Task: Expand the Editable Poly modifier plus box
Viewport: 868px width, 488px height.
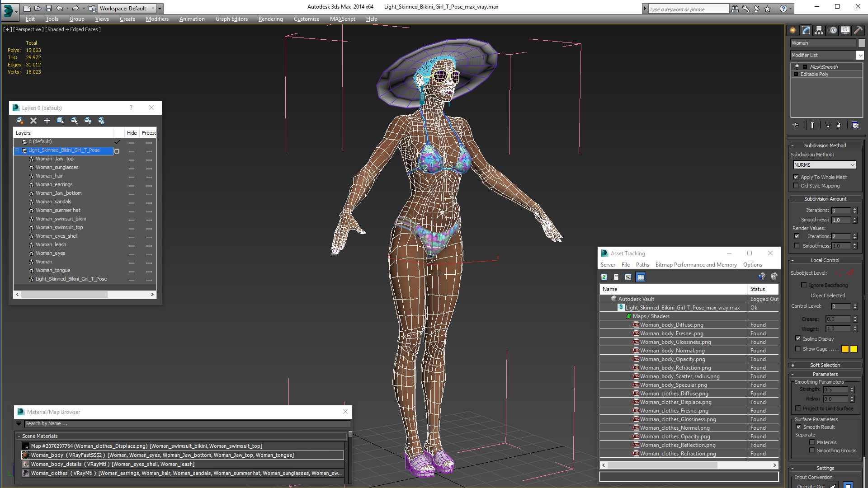Action: coord(796,74)
